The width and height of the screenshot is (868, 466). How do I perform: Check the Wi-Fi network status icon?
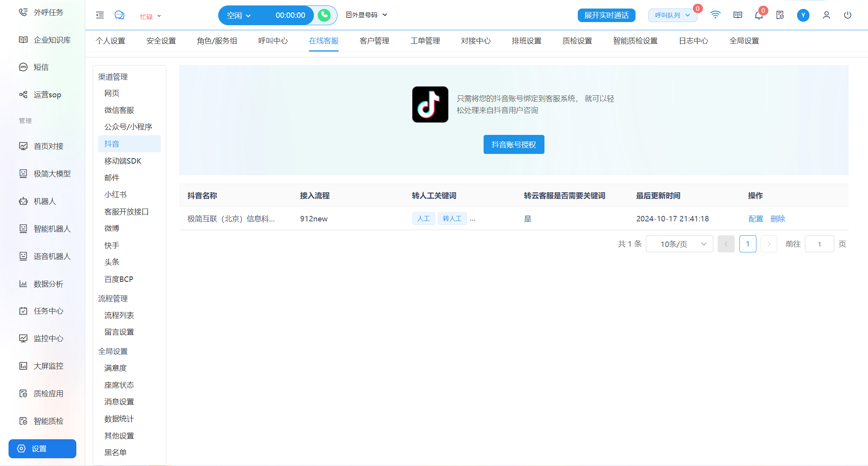coord(715,15)
